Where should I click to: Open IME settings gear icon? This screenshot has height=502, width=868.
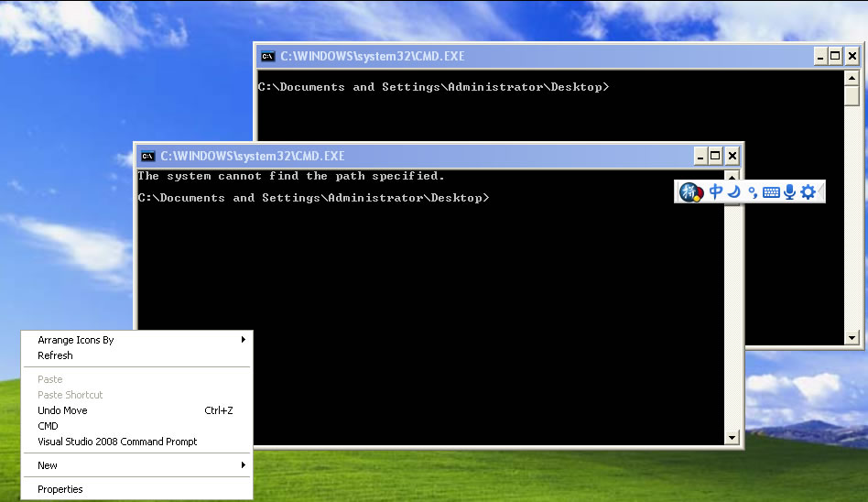click(x=808, y=191)
